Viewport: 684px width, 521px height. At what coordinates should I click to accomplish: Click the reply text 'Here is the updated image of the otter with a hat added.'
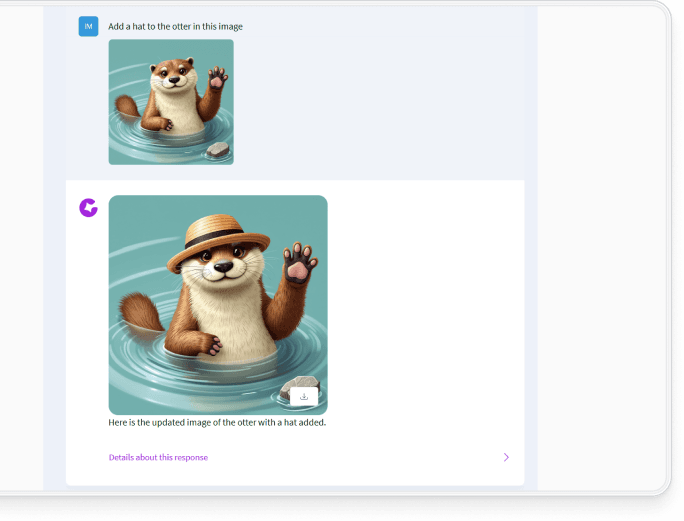tap(217, 422)
